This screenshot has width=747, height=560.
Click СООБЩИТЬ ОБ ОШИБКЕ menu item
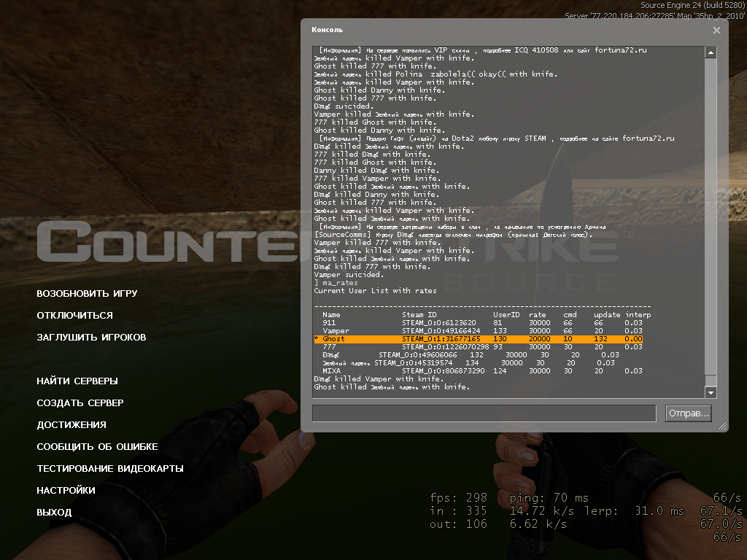[x=97, y=447]
